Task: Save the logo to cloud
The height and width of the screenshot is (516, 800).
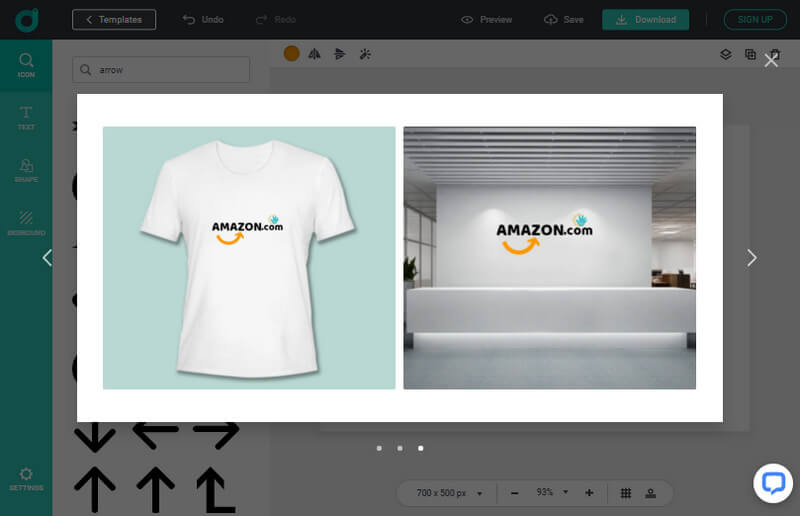Action: (564, 19)
